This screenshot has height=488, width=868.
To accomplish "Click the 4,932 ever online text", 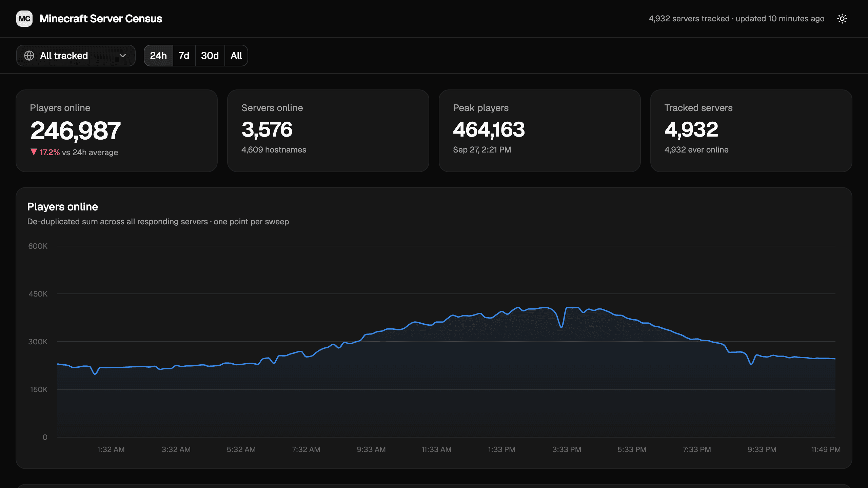I will click(x=696, y=150).
